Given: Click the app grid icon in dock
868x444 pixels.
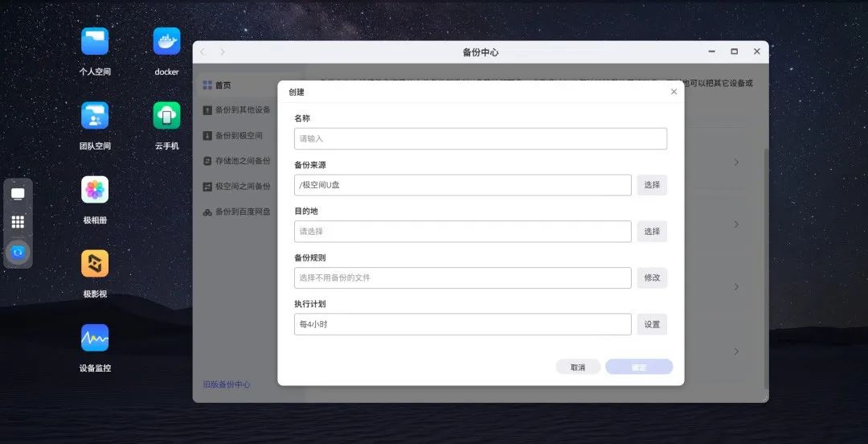Looking at the screenshot, I should click(x=18, y=223).
